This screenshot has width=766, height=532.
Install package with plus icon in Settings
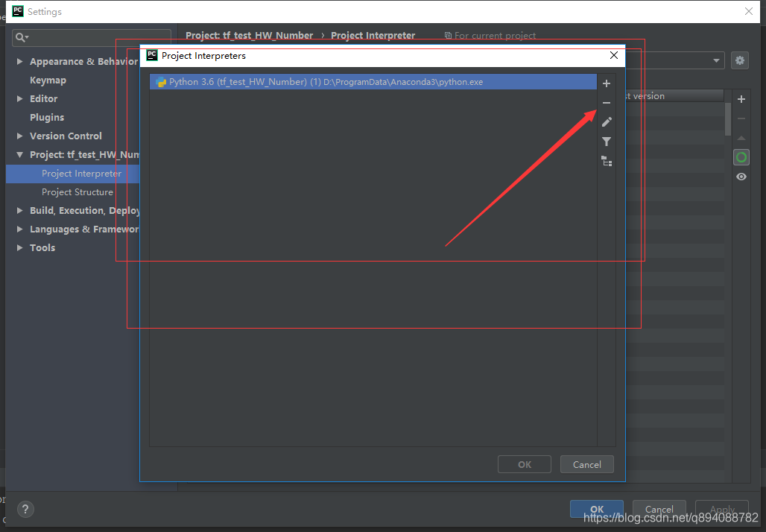point(741,99)
